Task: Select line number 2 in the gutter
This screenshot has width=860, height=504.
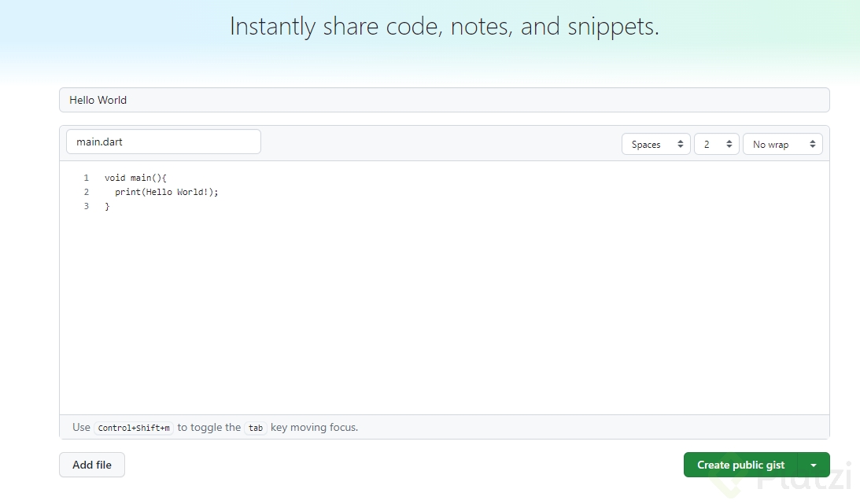Action: click(x=87, y=192)
